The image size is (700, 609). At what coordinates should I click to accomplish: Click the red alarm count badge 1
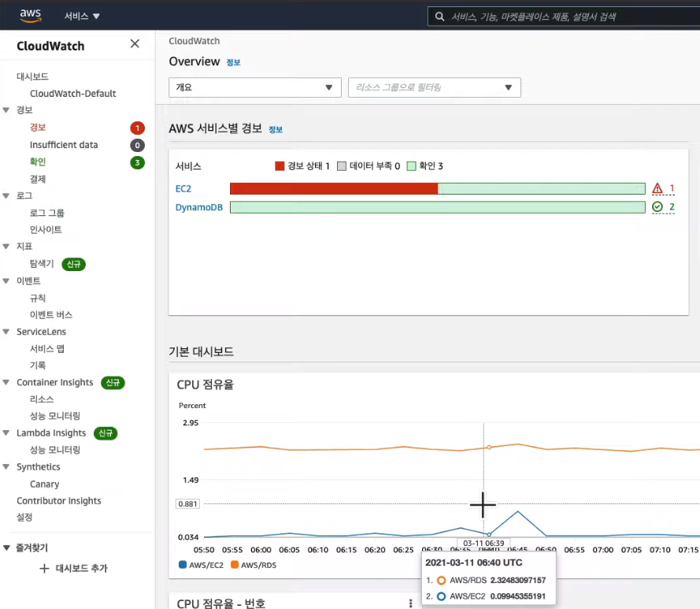click(x=138, y=128)
